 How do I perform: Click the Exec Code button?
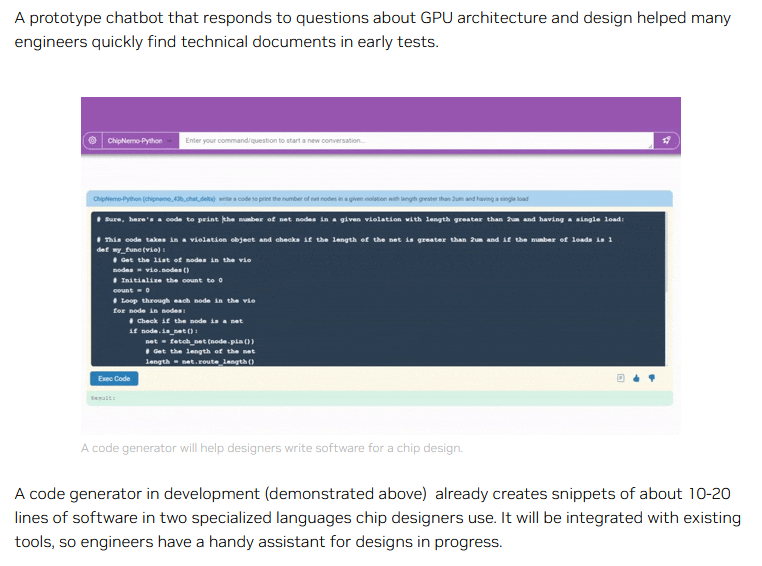coord(114,378)
